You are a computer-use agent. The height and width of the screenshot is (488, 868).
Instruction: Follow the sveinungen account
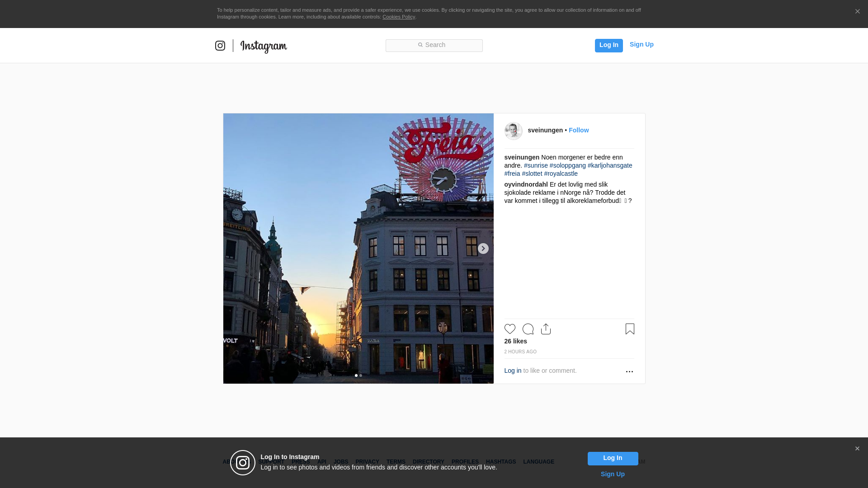578,130
